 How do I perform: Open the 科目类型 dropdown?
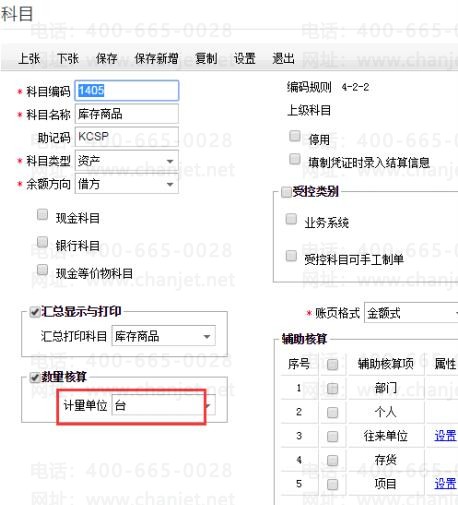[127, 161]
